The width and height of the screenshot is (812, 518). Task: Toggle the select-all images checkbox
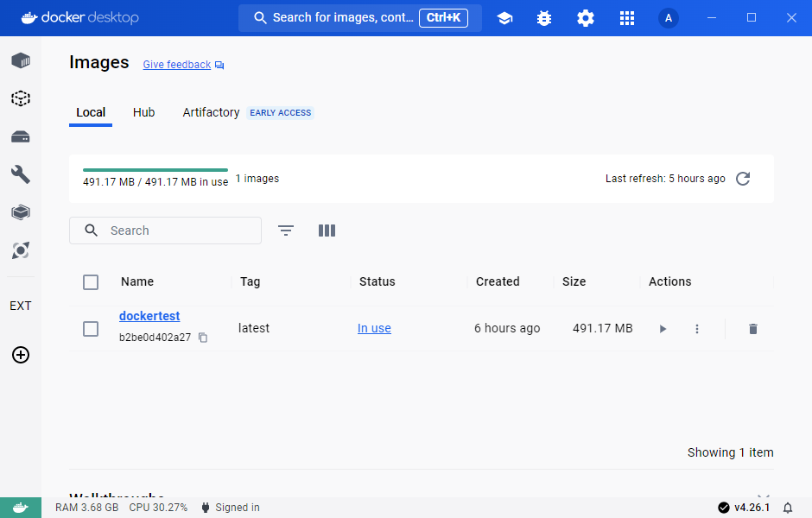pos(91,282)
